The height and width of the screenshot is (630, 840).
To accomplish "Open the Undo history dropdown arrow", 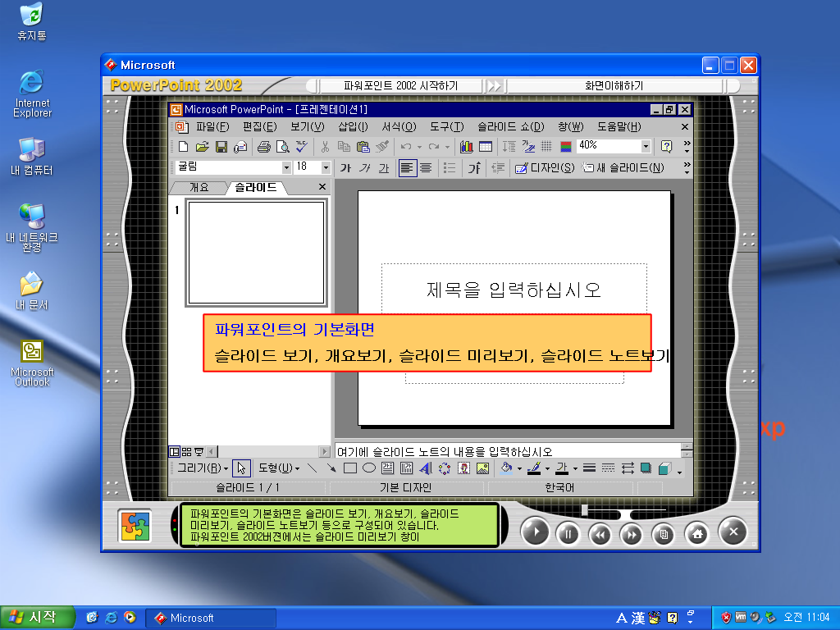I will pos(419,147).
